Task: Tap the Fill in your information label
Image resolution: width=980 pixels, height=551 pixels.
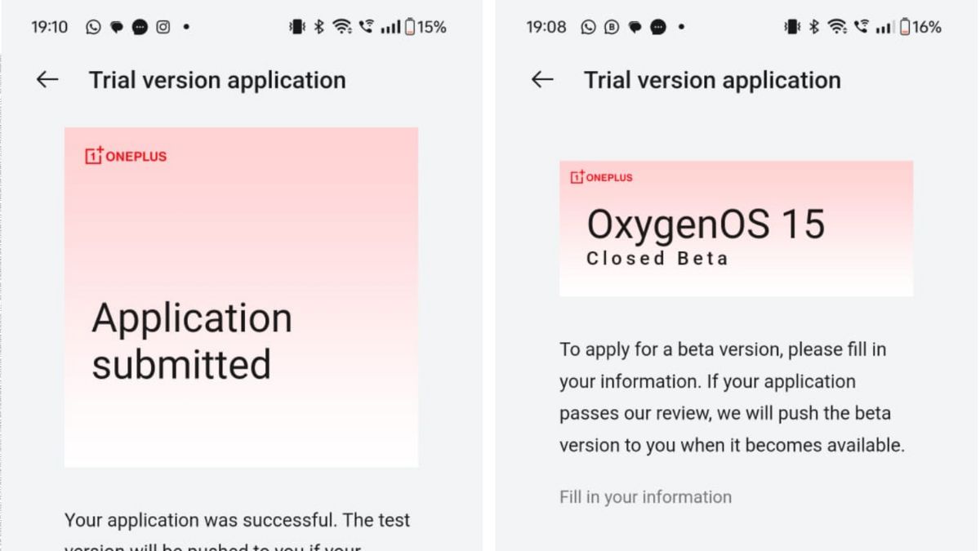Action: (645, 497)
